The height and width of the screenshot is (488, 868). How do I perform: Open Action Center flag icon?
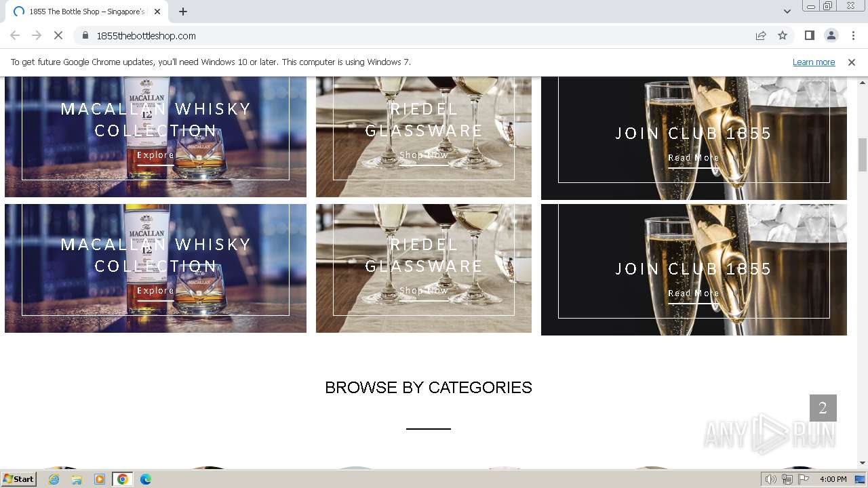pyautogui.click(x=803, y=479)
